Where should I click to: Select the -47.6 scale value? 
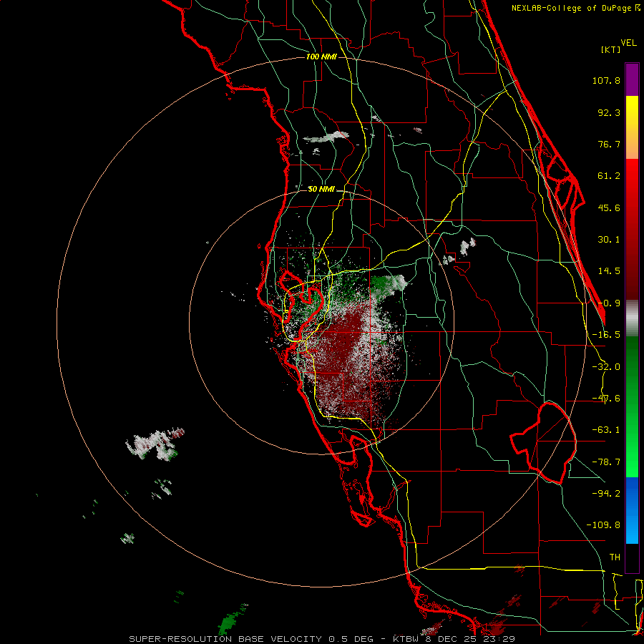coord(606,399)
